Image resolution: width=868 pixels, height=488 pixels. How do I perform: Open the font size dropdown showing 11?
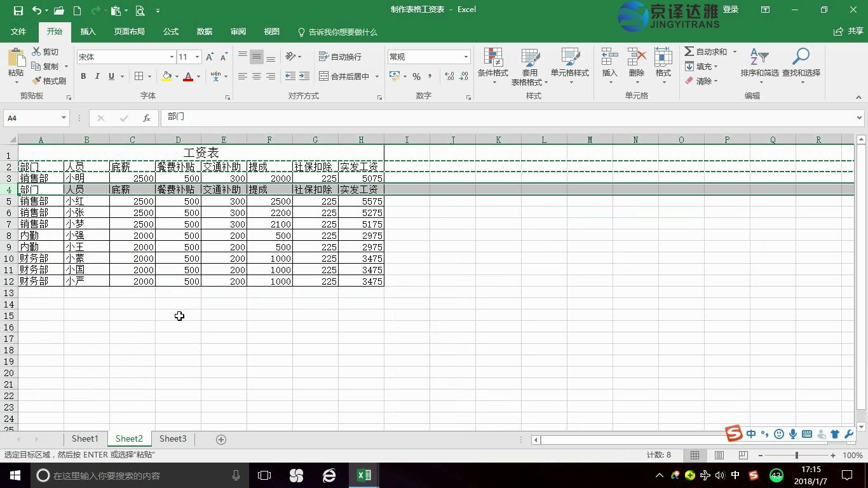point(197,57)
